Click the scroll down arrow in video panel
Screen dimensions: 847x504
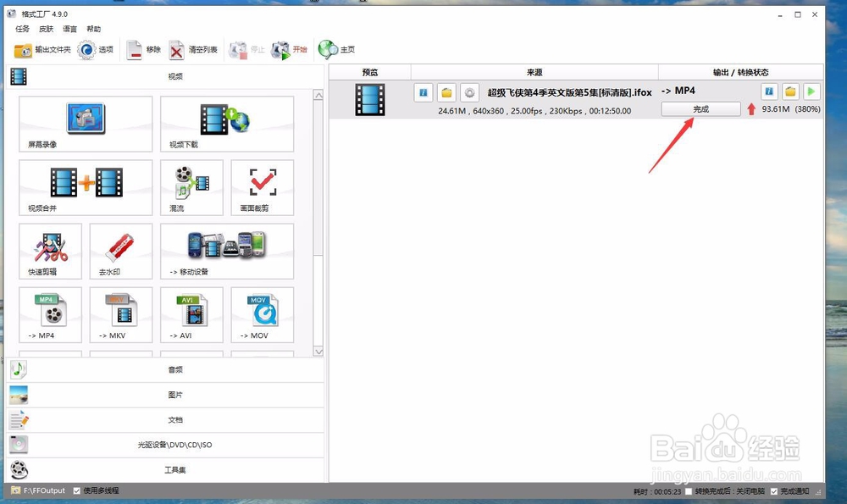click(318, 352)
